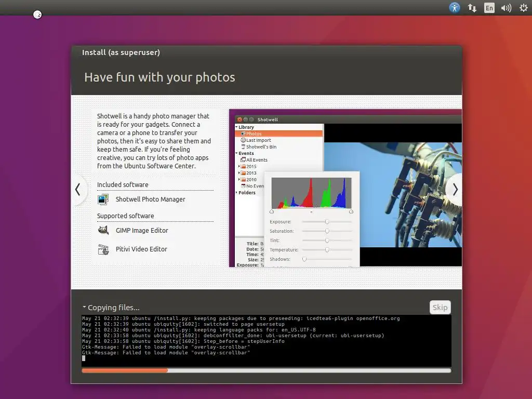Open the En keyboard layout indicator

(x=489, y=8)
